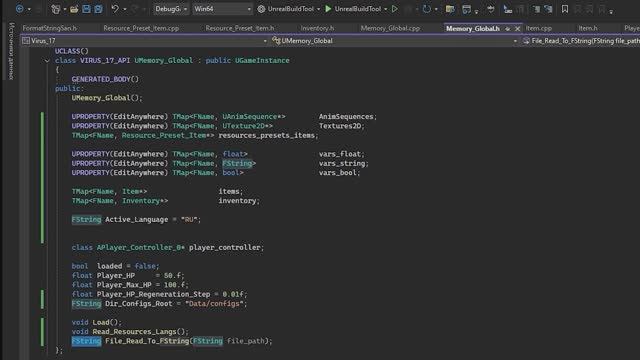Click resources_presets_items identifier
The image size is (640, 360).
[x=267, y=136]
